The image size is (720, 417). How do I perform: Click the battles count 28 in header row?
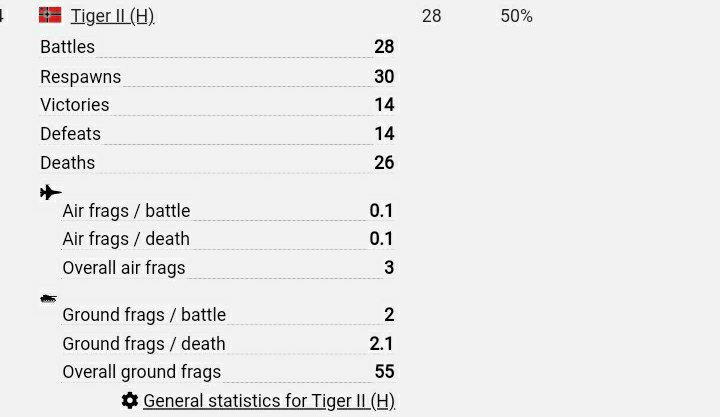tap(432, 16)
